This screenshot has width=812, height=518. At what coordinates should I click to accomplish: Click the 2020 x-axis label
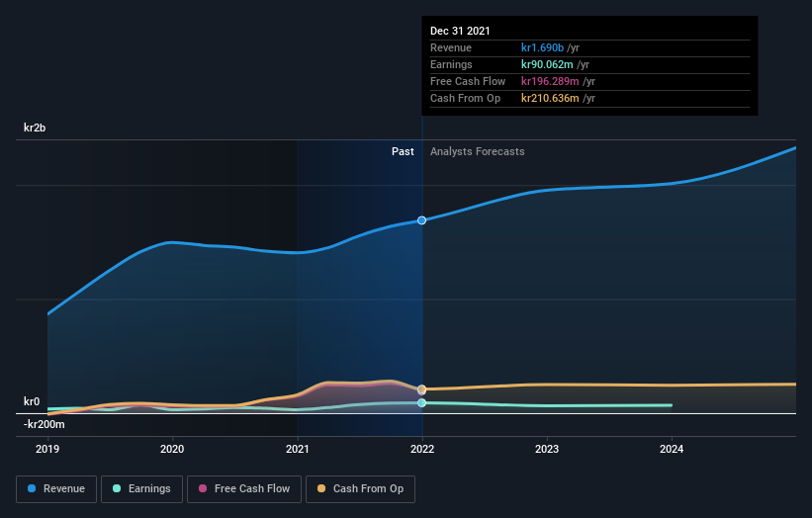point(172,449)
